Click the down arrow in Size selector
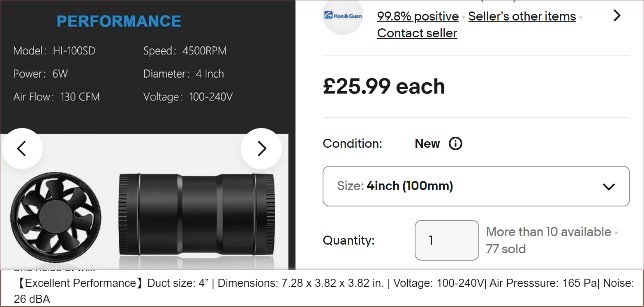644x307 pixels. click(x=608, y=187)
